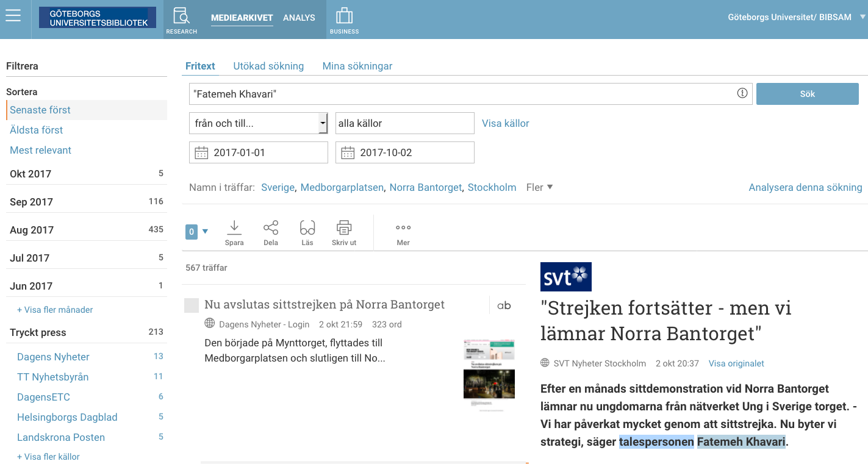Expand the Fler names dropdown
The width and height of the screenshot is (868, 464).
click(539, 187)
